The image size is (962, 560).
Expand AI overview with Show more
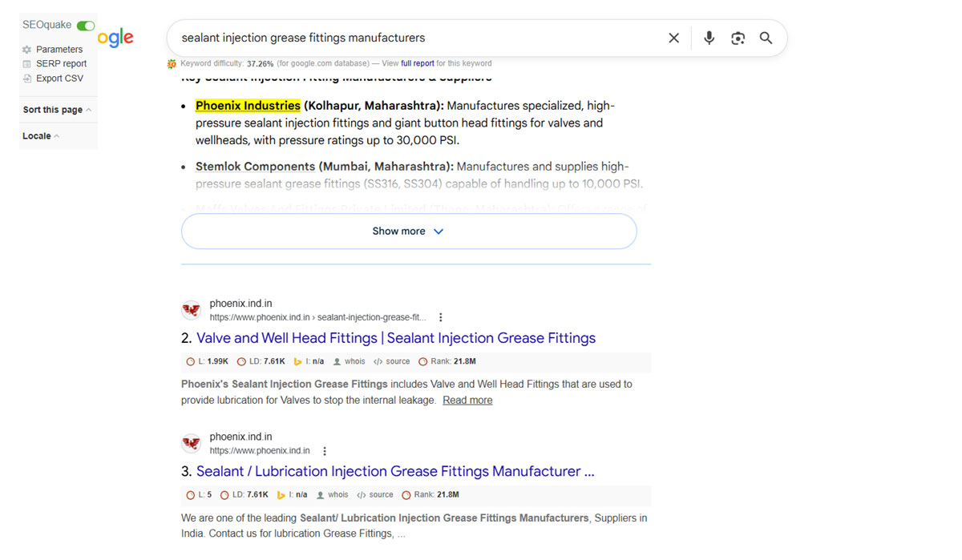409,232
